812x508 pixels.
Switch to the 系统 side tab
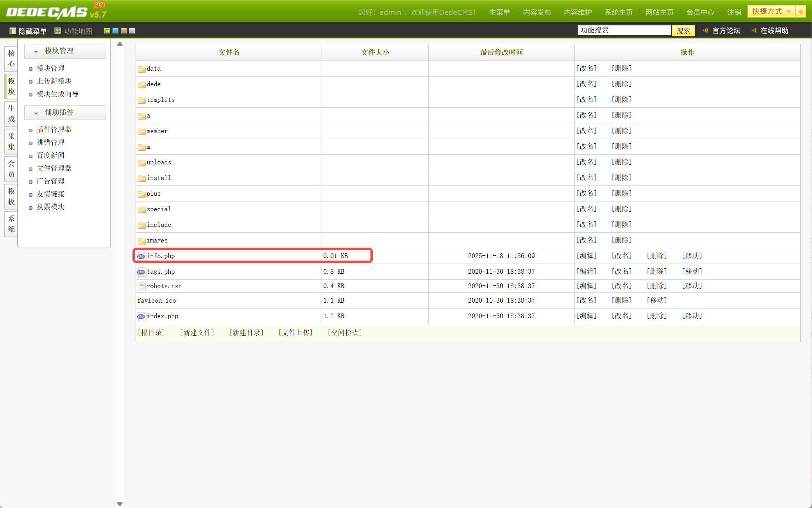point(11,224)
